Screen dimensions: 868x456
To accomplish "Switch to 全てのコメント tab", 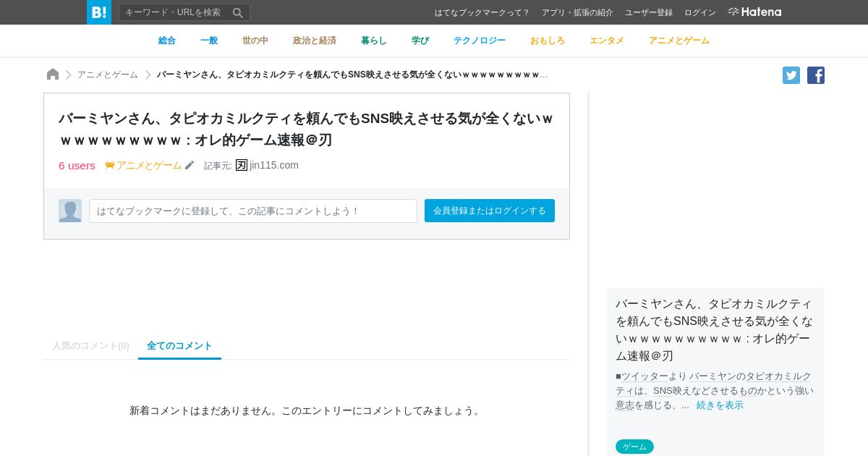I will coord(179,346).
